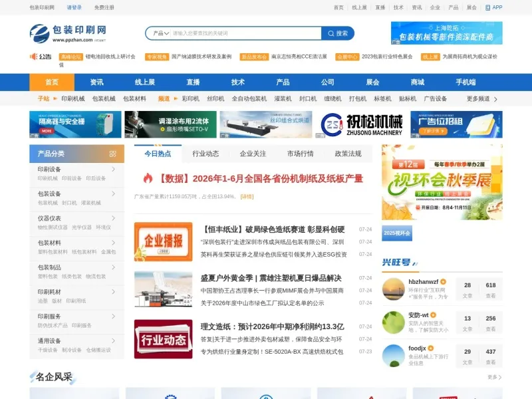Open 手机端 in main navigation bar
Viewport: 532px width, 399px height.
click(x=465, y=82)
